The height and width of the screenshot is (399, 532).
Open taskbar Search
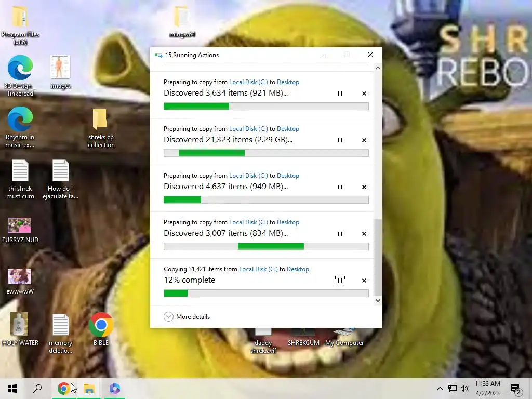coord(37,389)
